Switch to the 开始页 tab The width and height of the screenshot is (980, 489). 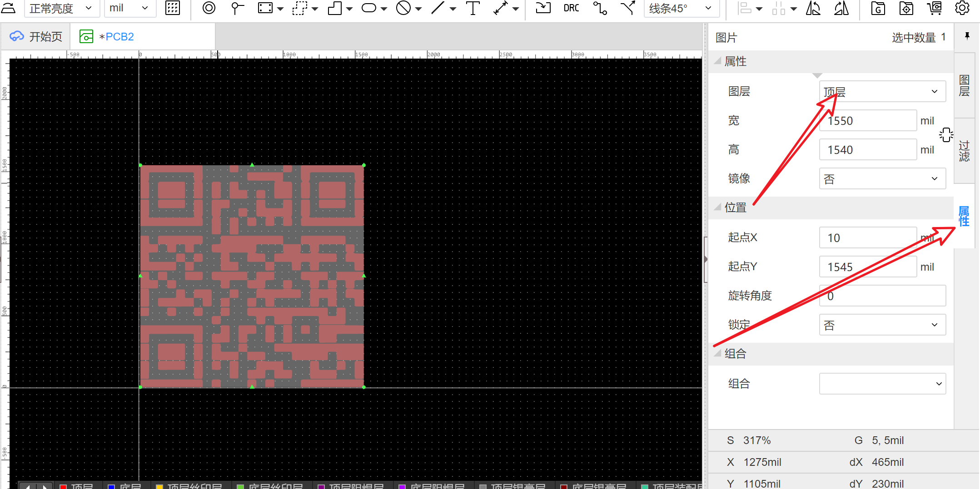point(36,36)
